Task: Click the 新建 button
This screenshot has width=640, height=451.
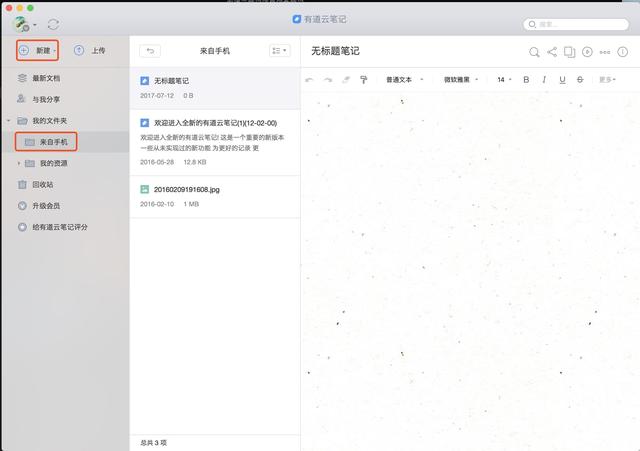Action: pos(38,49)
